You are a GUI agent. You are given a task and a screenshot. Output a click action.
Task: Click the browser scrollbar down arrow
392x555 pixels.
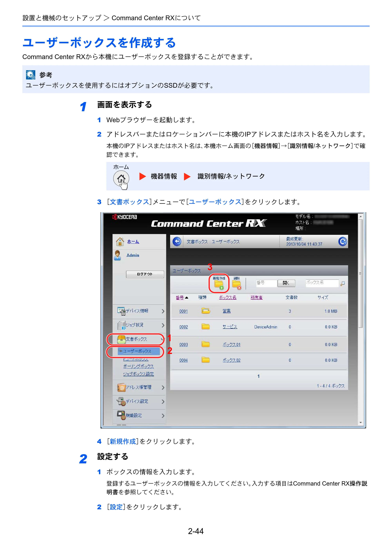pyautogui.click(x=360, y=423)
